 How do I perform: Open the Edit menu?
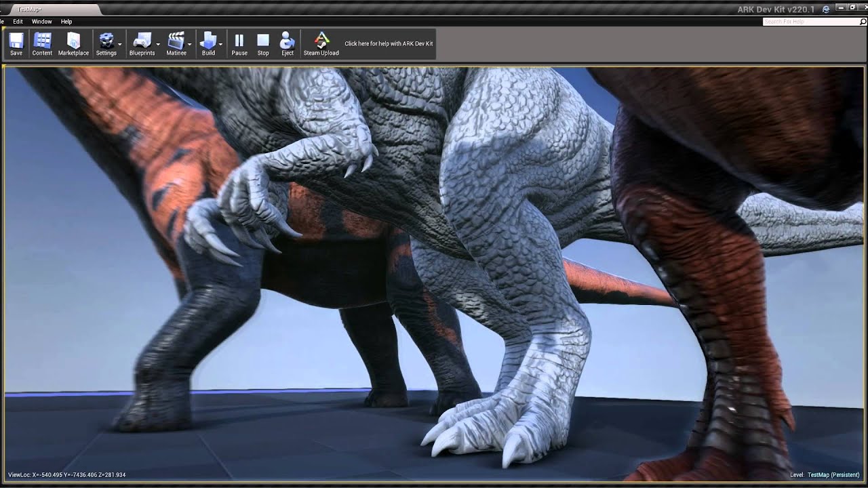pos(18,22)
